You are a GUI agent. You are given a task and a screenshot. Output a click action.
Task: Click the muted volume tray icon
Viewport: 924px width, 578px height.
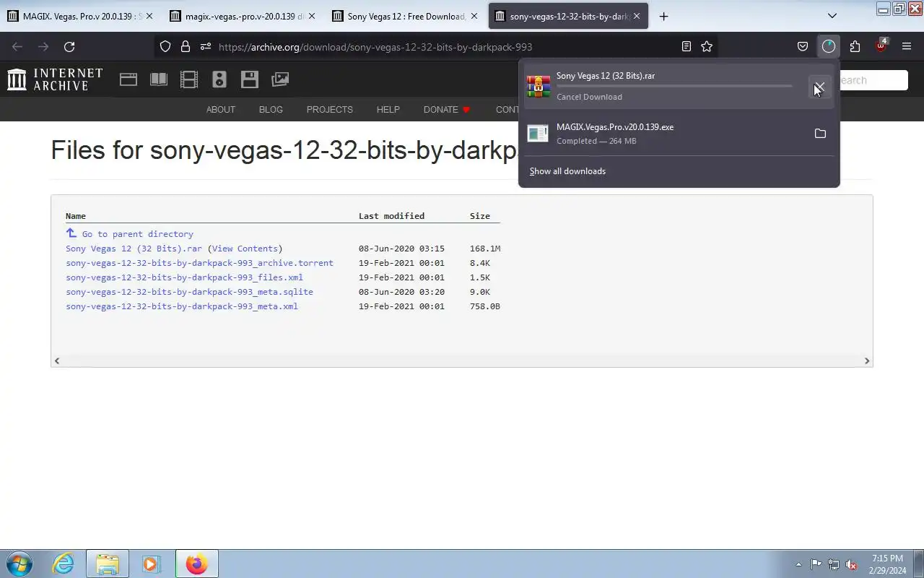coord(852,564)
